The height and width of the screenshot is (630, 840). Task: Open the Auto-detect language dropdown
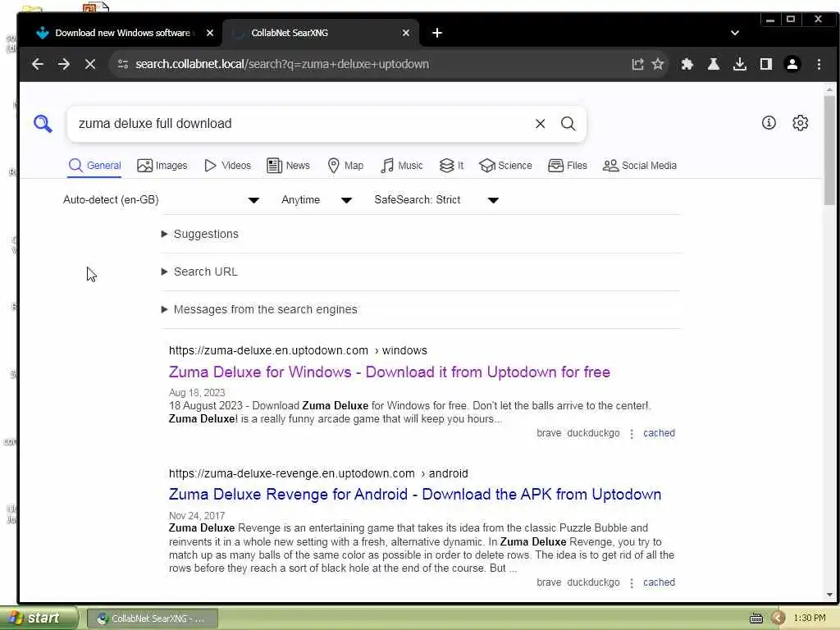point(162,200)
